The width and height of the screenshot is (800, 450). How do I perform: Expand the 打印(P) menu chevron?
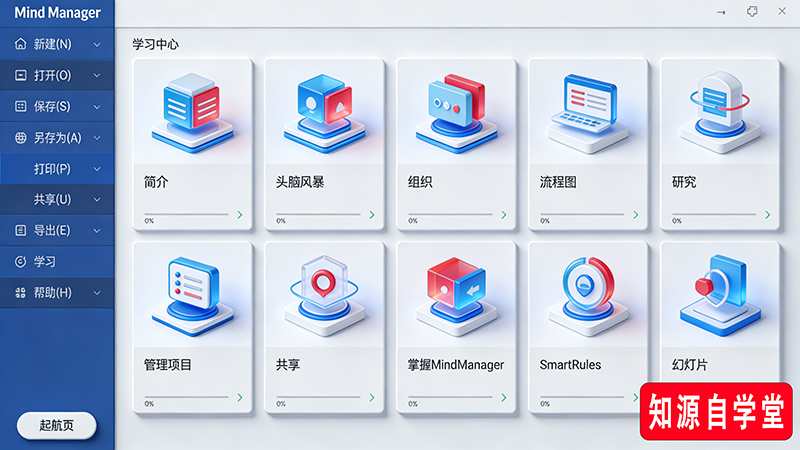[97, 169]
